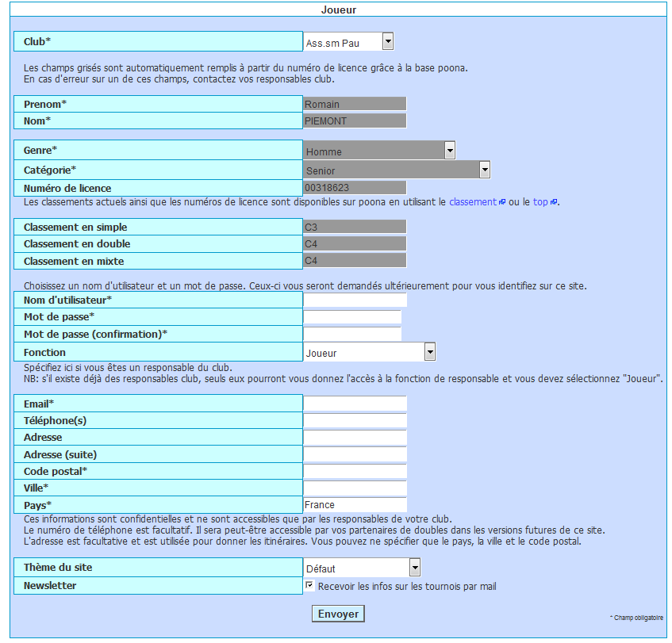
Task: Open the Club dropdown showing Ass.sm Pau
Action: (x=348, y=41)
